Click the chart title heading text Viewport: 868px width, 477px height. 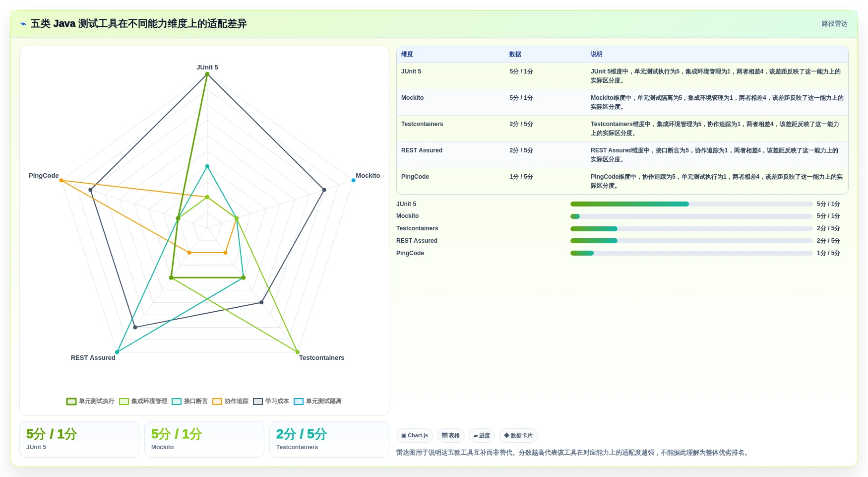(139, 24)
